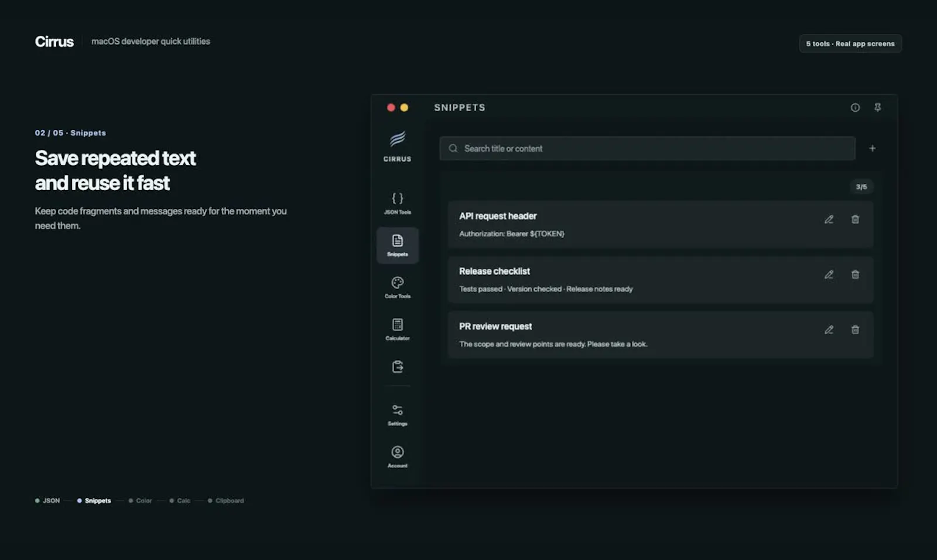
Task: Click the SNIPPETS window title
Action: tap(460, 108)
